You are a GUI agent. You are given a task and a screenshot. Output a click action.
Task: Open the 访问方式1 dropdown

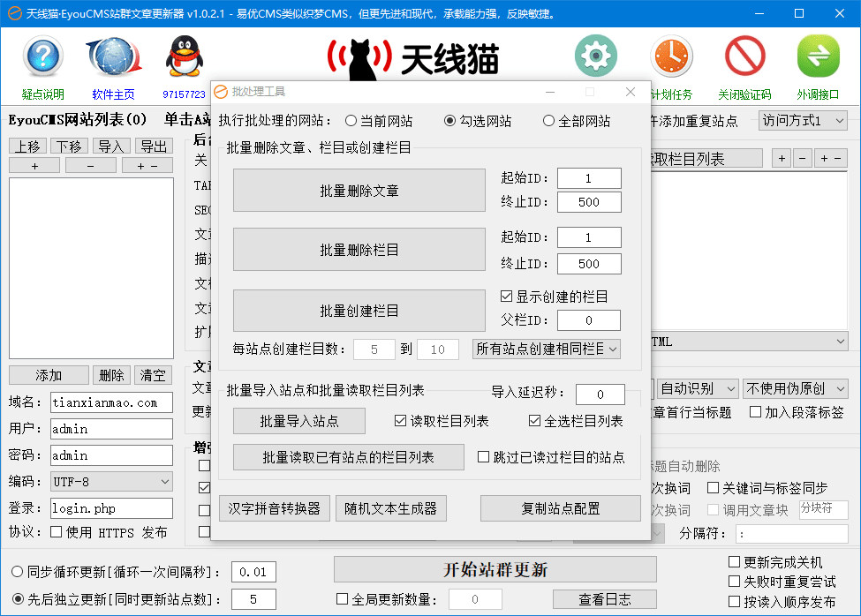click(x=803, y=121)
